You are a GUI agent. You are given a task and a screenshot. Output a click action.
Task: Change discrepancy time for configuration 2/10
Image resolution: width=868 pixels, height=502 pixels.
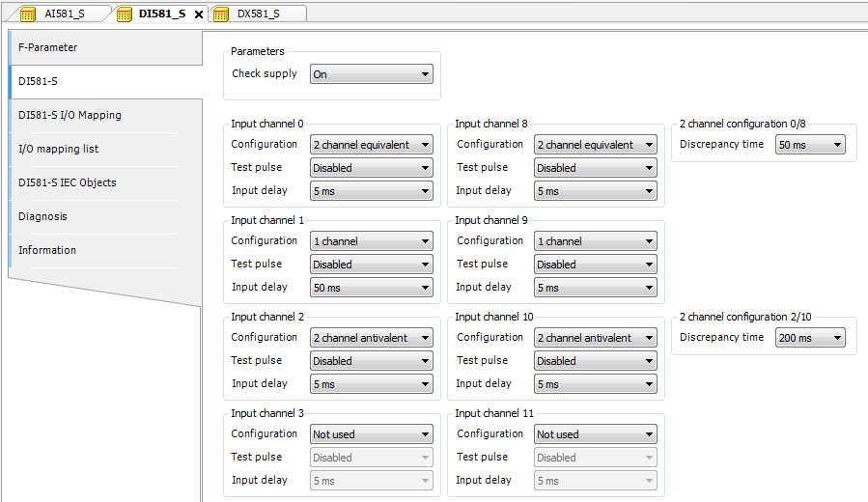809,338
